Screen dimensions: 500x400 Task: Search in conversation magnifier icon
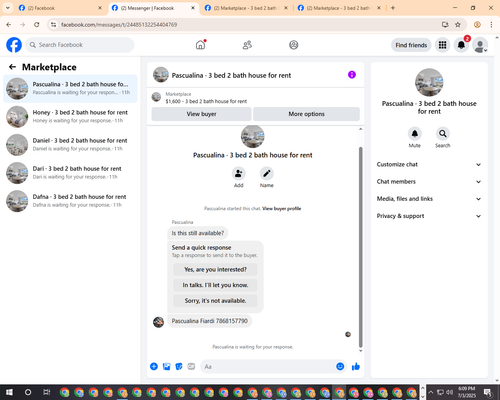[443, 134]
